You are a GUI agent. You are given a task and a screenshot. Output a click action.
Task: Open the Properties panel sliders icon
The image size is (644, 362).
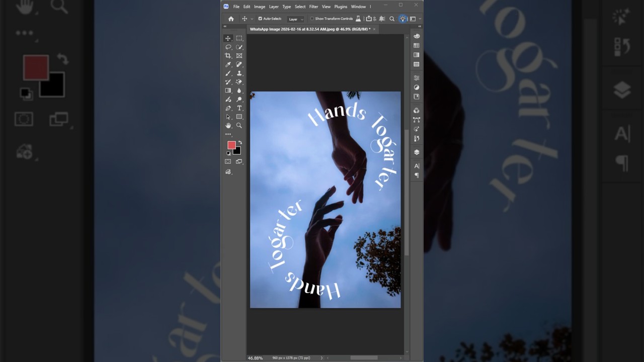point(417,78)
